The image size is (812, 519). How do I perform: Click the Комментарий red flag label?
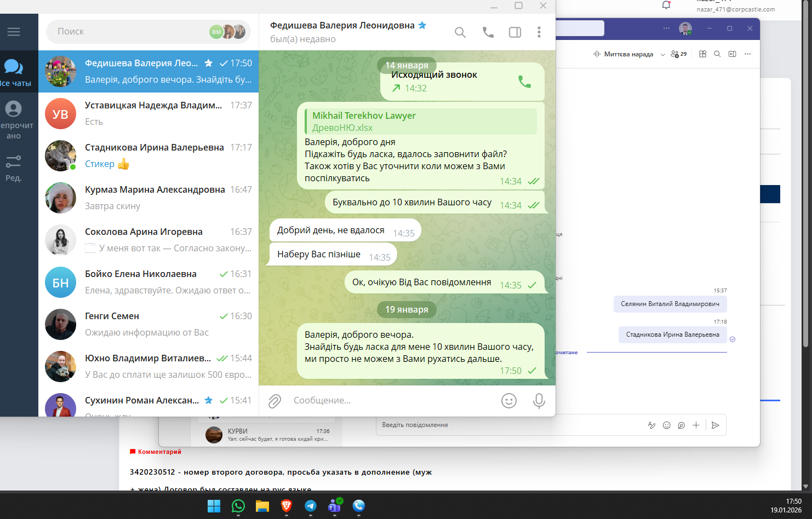coord(155,452)
